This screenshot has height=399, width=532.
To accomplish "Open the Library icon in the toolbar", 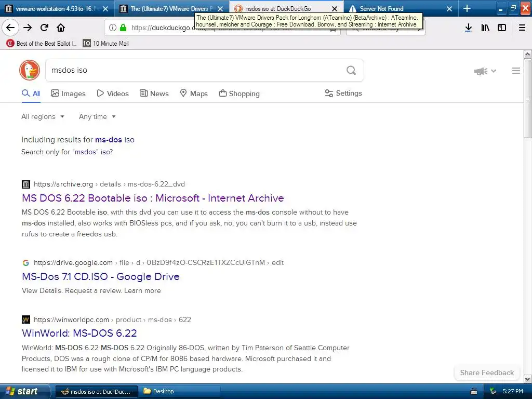I will [x=485, y=28].
